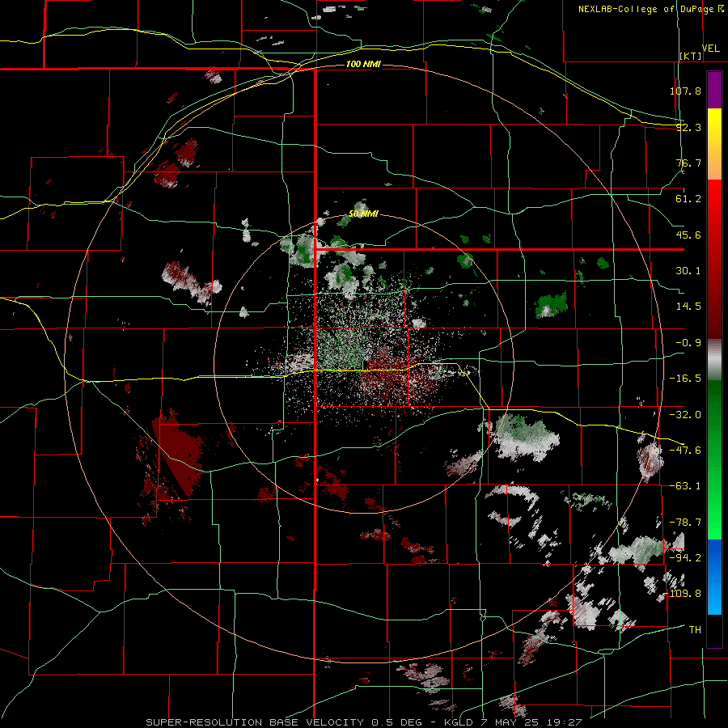Click the -94.2 velocity scale value
728x728 pixels.
(685, 558)
